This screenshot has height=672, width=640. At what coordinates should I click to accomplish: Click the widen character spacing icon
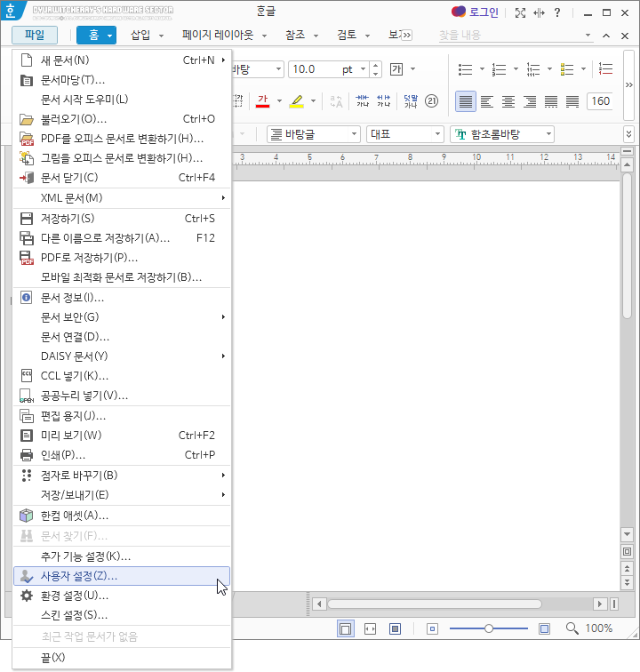[384, 101]
